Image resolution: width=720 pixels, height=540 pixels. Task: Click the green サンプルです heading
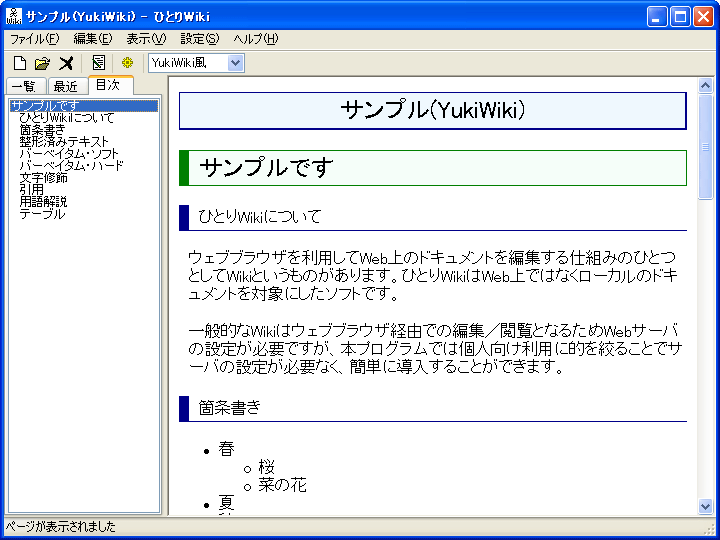[433, 168]
